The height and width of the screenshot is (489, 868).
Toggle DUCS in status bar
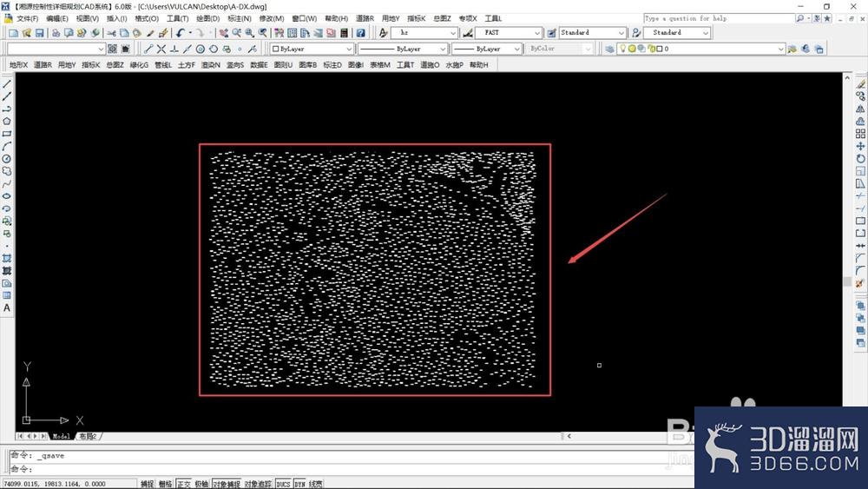pos(284,484)
